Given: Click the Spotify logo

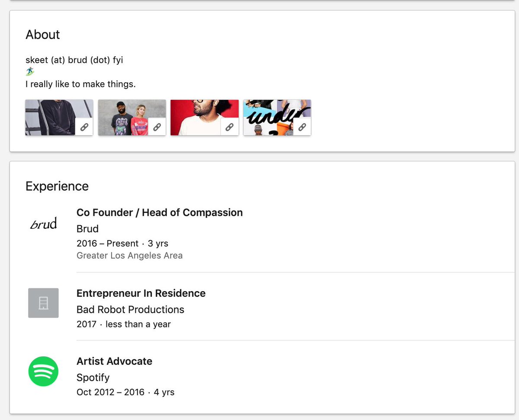Looking at the screenshot, I should 43,371.
